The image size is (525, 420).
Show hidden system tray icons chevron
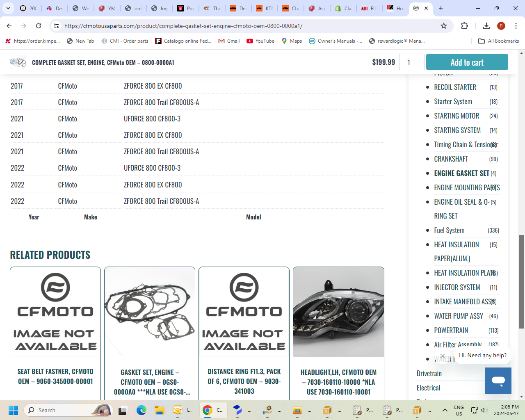[445, 410]
